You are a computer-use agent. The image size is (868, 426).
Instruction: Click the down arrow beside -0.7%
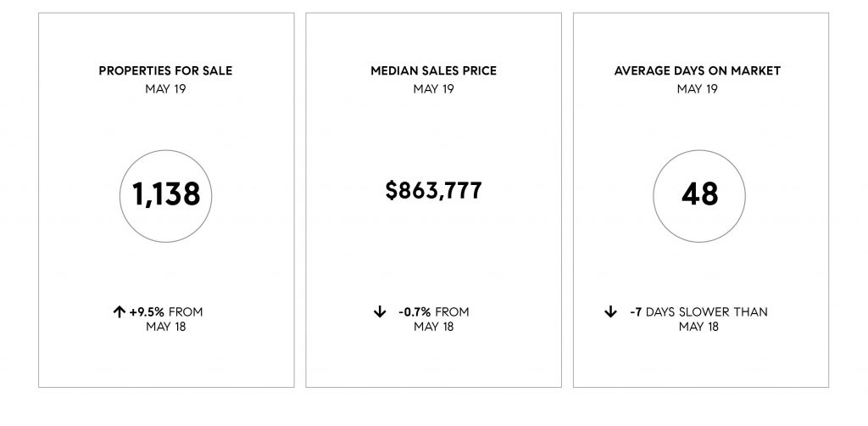coord(379,312)
